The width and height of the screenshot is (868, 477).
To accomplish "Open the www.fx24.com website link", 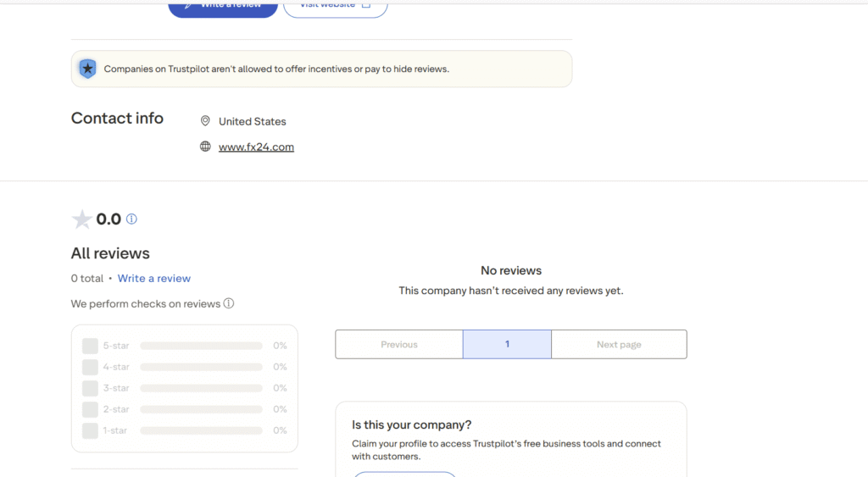I will pyautogui.click(x=256, y=147).
